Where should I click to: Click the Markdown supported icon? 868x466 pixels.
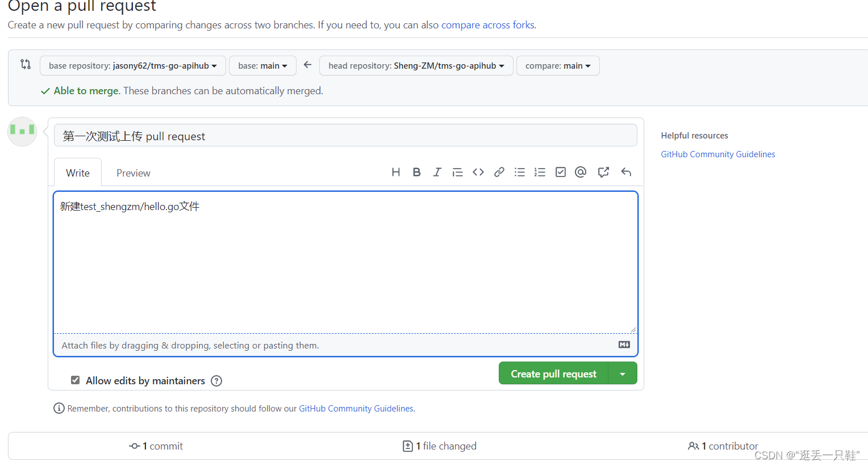(x=624, y=345)
